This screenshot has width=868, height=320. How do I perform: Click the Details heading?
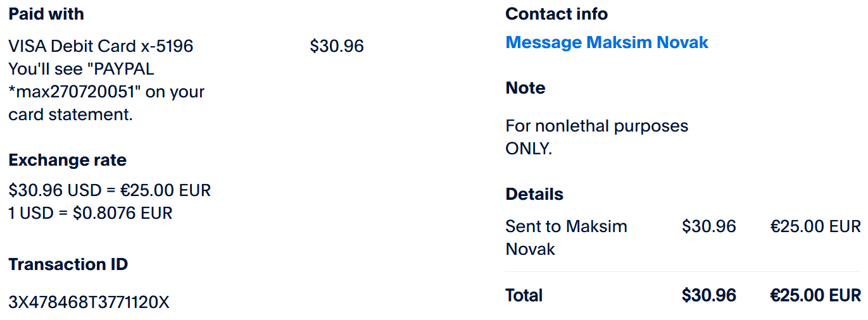click(x=534, y=194)
